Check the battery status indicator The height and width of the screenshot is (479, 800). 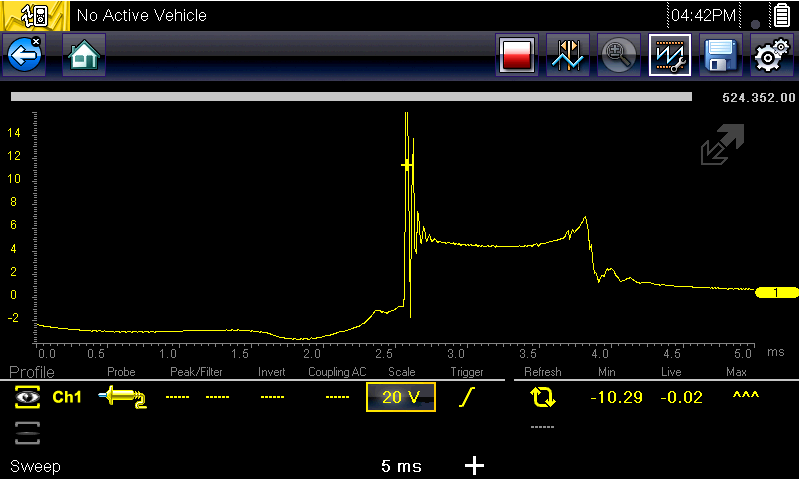point(781,15)
